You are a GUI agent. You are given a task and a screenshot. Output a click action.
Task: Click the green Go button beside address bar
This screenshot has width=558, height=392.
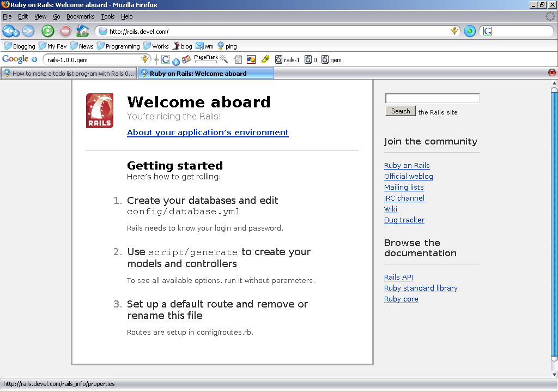[470, 31]
